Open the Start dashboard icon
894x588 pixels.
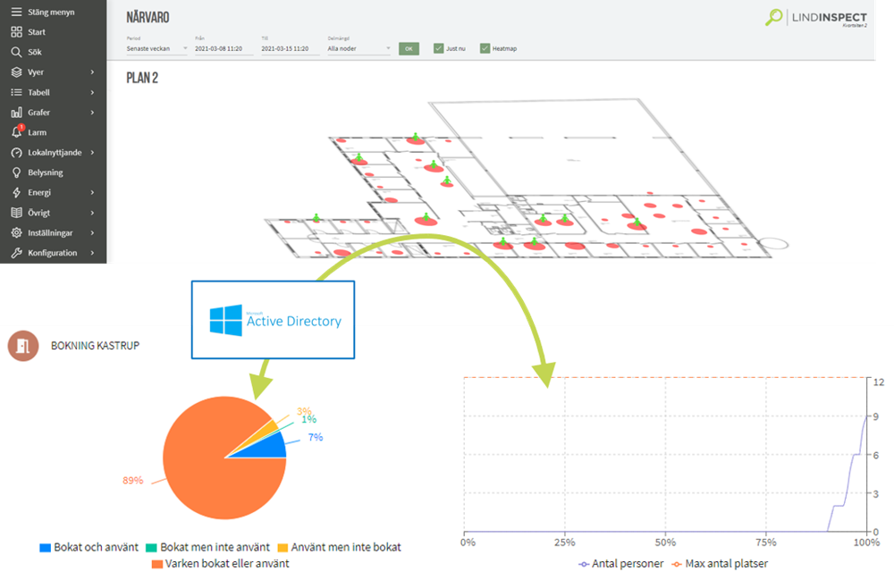click(16, 32)
